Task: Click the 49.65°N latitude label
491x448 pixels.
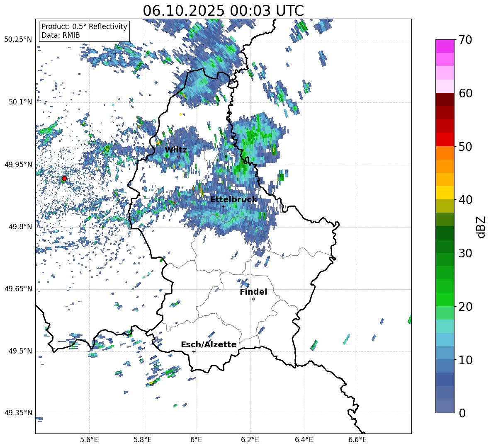Action: click(18, 288)
